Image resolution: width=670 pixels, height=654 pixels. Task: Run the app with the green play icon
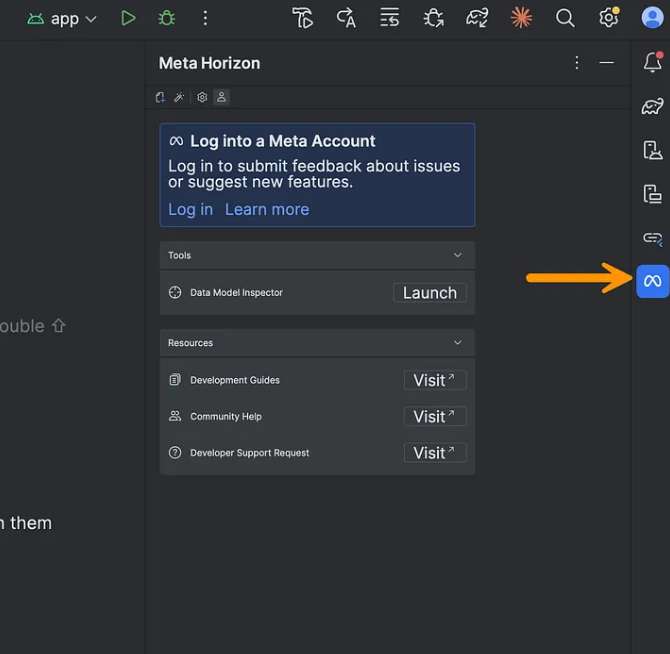[128, 18]
